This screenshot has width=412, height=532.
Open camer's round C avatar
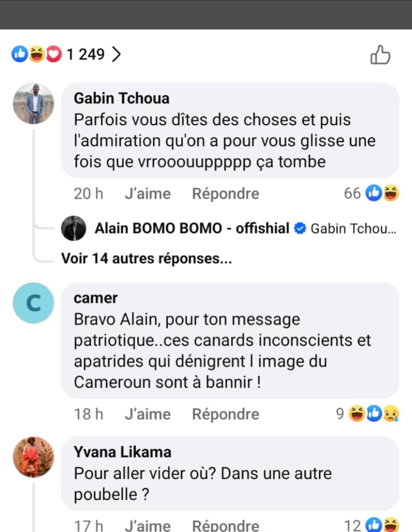(33, 303)
